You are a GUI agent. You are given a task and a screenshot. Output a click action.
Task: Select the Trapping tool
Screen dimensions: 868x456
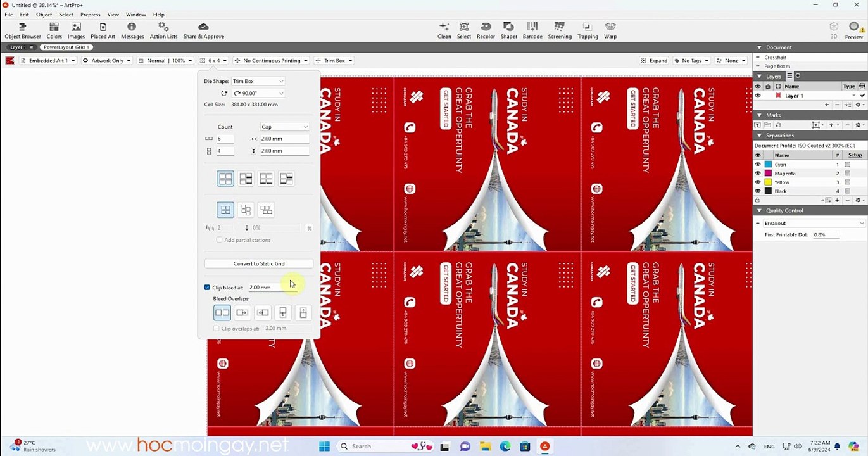588,30
